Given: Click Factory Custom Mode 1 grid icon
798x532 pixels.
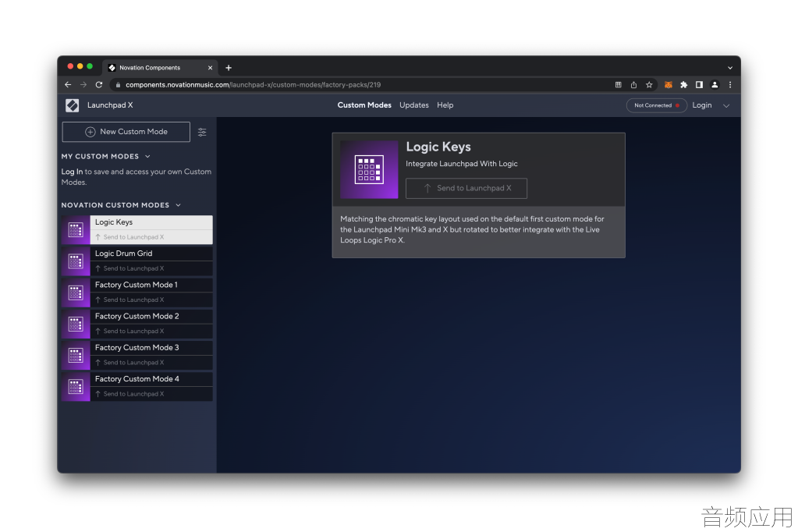Looking at the screenshot, I should pyautogui.click(x=76, y=293).
